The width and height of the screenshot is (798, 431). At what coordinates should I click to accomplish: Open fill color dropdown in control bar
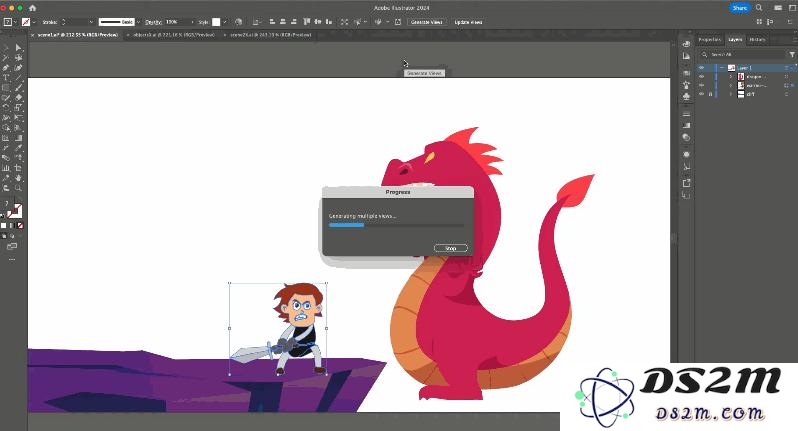(x=15, y=22)
